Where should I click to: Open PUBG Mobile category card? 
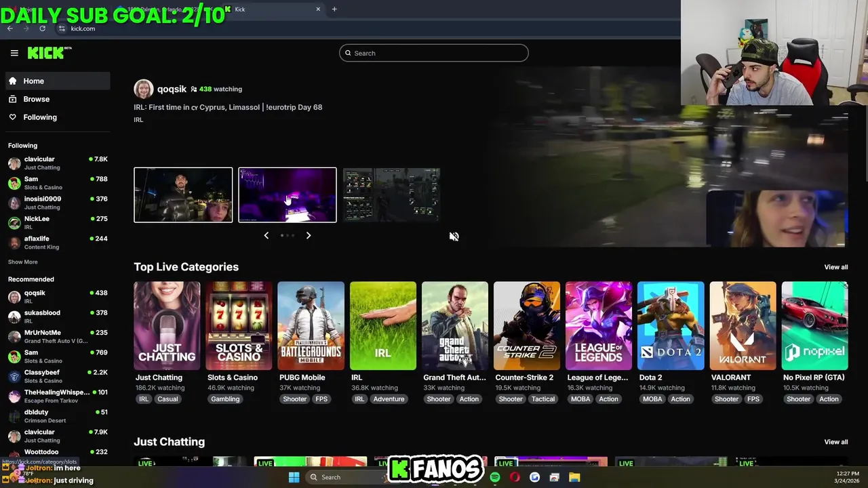click(311, 326)
